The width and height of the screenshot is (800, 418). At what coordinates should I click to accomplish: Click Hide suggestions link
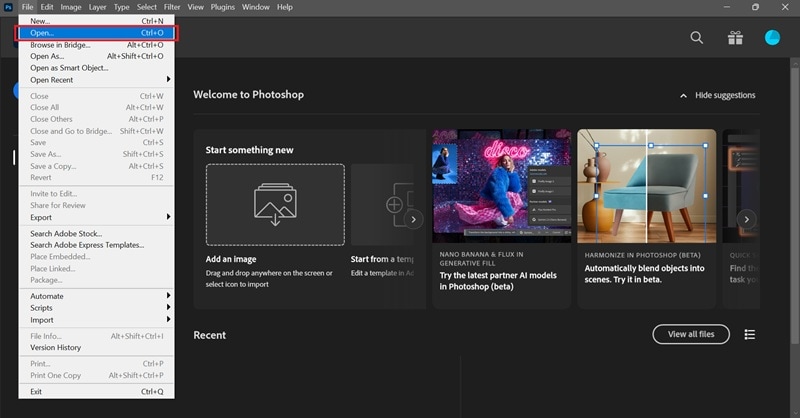[x=725, y=95]
